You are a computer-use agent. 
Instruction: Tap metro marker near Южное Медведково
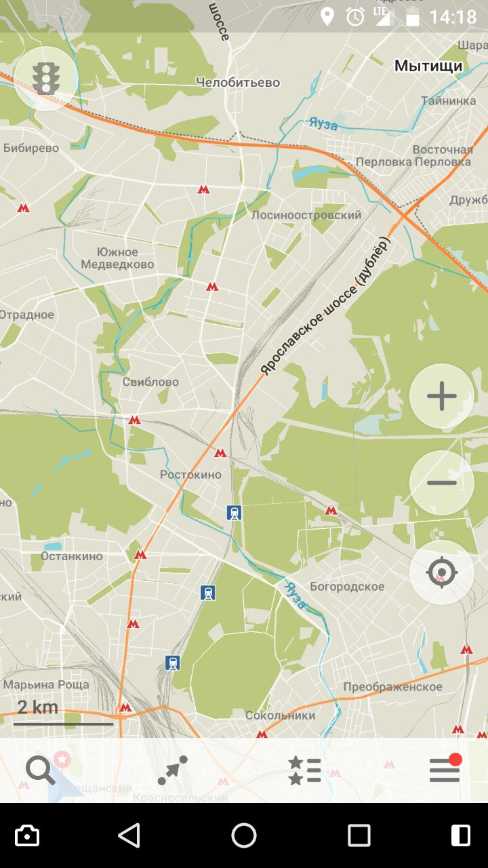click(x=212, y=287)
